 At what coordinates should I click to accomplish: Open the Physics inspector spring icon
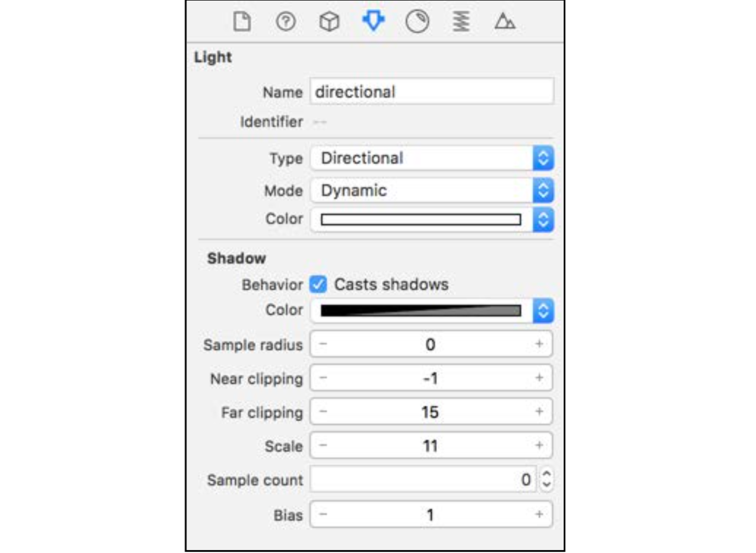tap(461, 22)
